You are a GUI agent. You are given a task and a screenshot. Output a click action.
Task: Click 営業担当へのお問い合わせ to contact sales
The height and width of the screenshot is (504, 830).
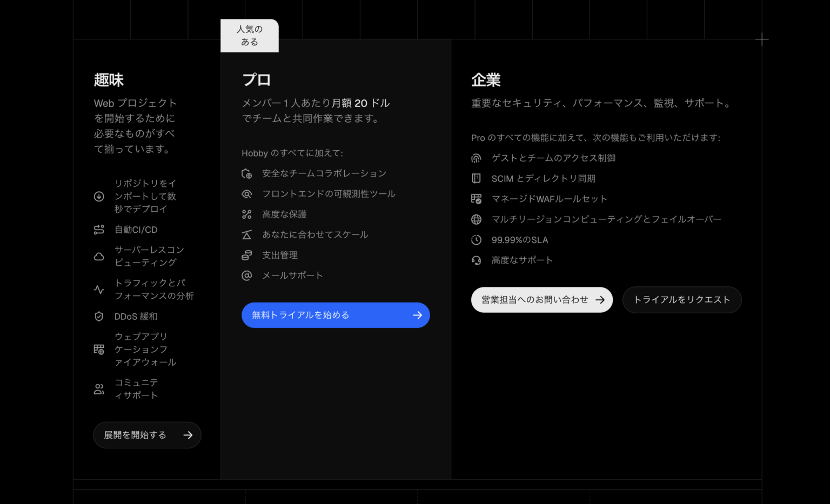541,300
